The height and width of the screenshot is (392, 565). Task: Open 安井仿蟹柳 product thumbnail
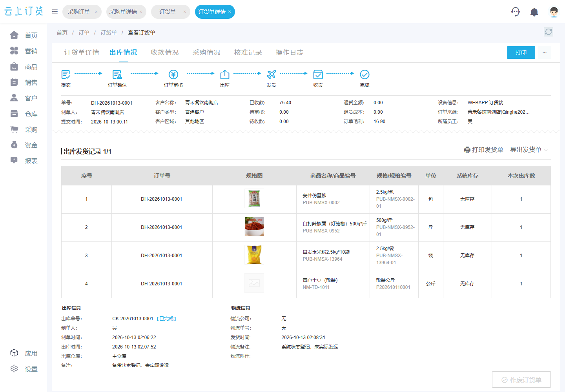[254, 198]
